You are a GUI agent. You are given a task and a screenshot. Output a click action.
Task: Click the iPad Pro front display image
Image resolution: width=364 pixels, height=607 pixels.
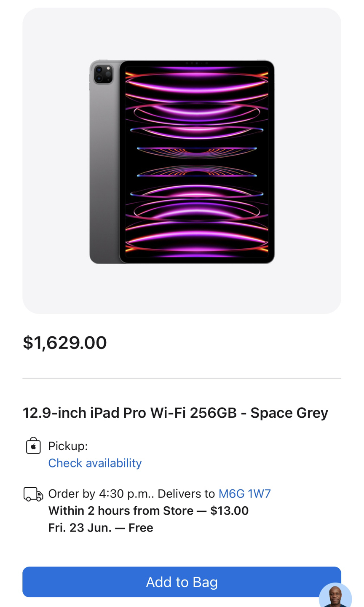click(x=197, y=162)
